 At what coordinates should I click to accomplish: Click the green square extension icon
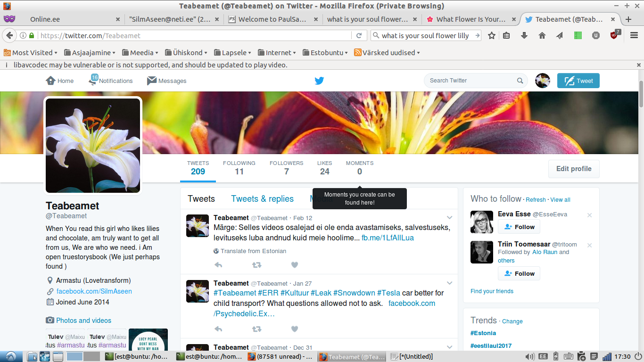click(578, 35)
